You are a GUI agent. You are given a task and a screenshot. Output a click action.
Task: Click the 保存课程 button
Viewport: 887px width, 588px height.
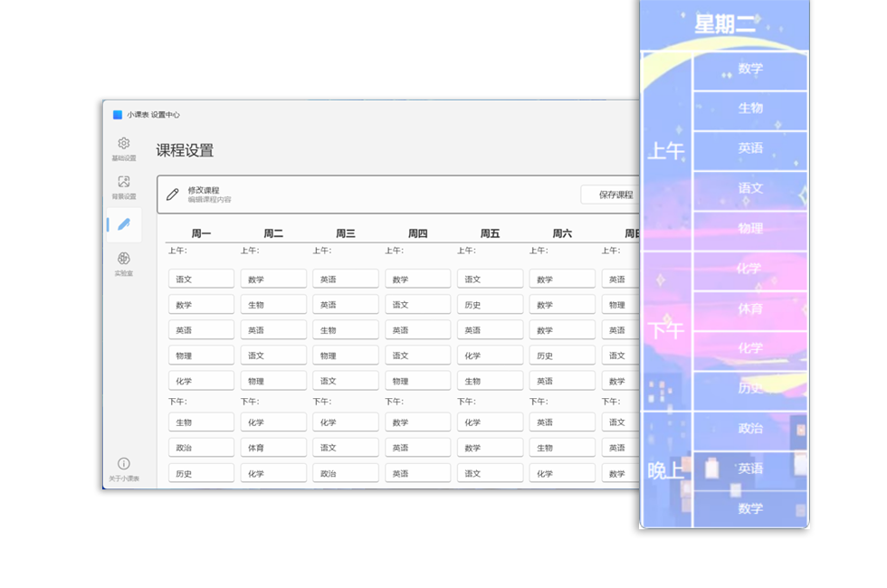coord(615,194)
